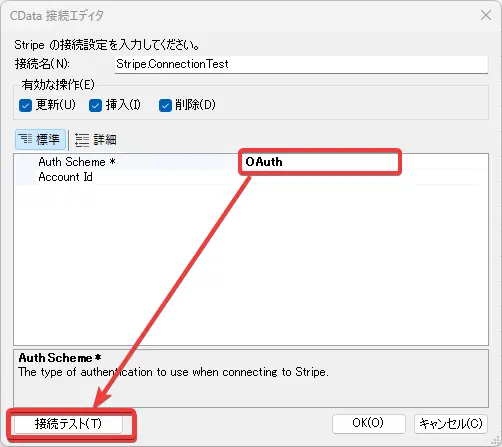Switch to the 詳細 tab
The height and width of the screenshot is (447, 502).
[x=96, y=140]
